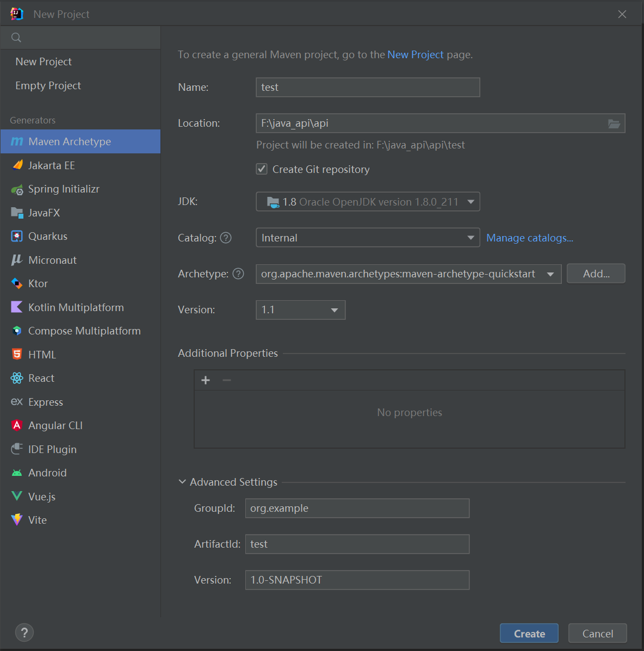Click the Express ex icon
The image size is (644, 651).
coord(17,402)
